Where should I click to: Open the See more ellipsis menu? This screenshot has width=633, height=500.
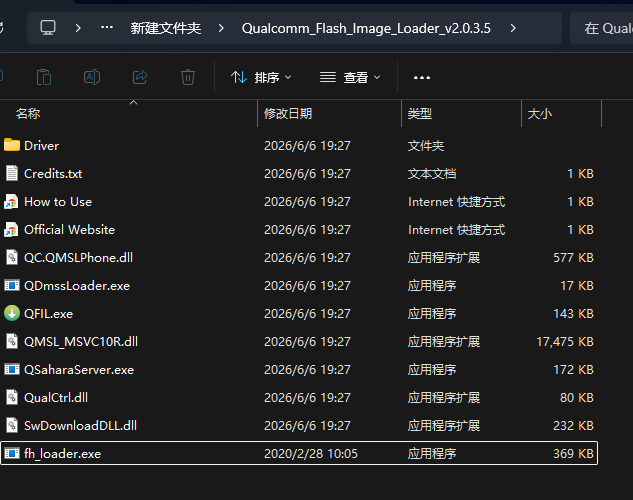click(x=422, y=77)
